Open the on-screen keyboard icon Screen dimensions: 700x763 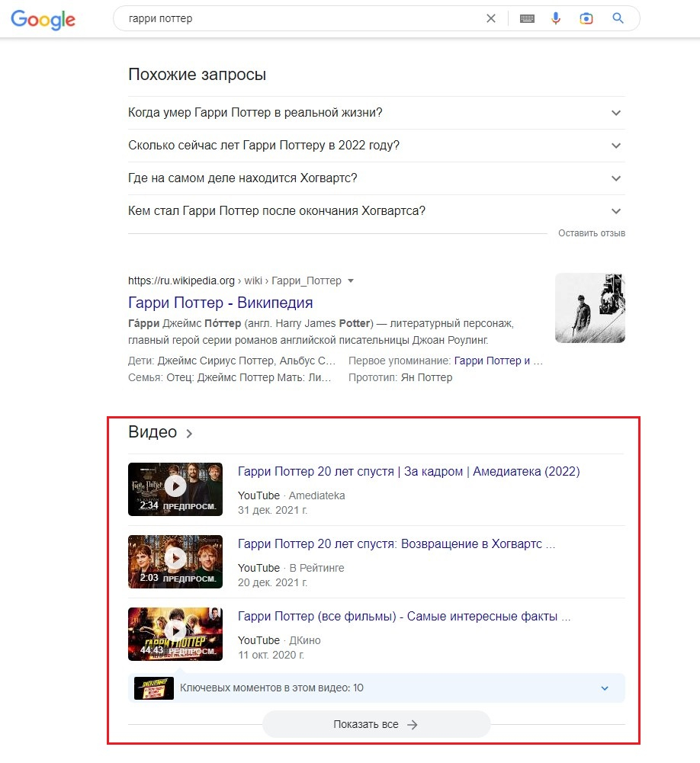(527, 18)
